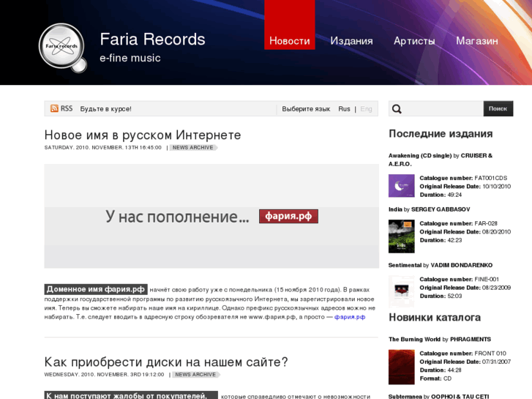
Task: Switch site language to Eng
Action: coord(366,109)
